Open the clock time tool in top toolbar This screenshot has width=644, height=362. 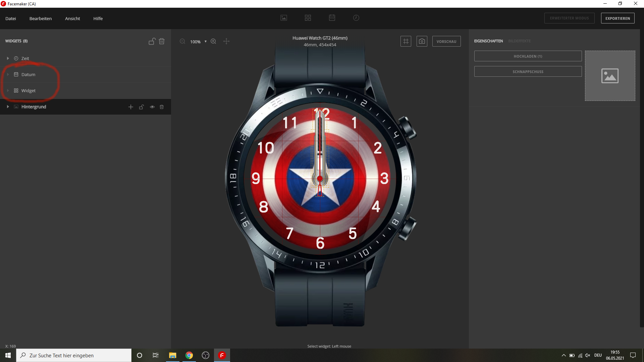pos(356,18)
